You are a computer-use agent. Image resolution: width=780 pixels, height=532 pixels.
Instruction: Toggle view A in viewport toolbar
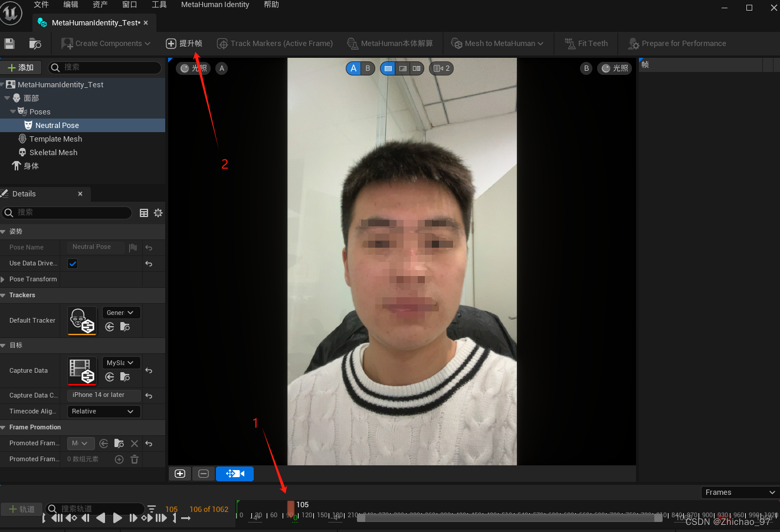pyautogui.click(x=353, y=68)
